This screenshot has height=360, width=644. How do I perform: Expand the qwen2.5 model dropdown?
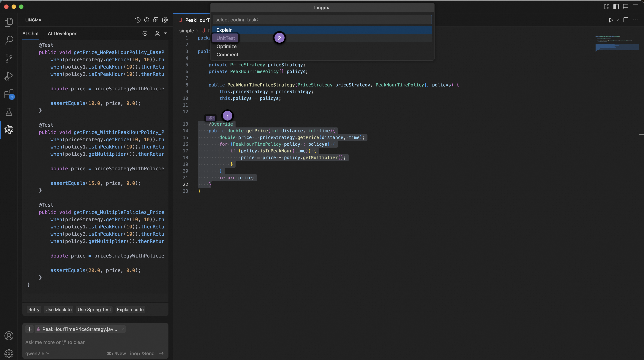tap(37, 353)
